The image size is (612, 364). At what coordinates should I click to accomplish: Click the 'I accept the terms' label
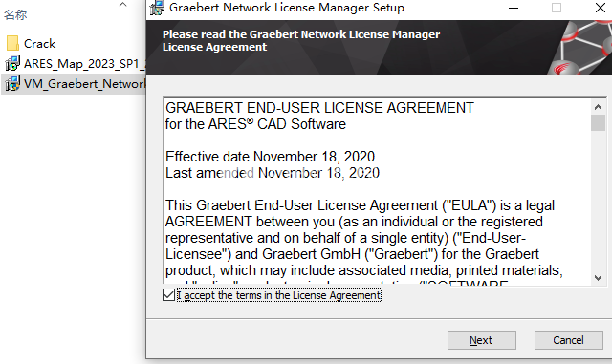278,295
